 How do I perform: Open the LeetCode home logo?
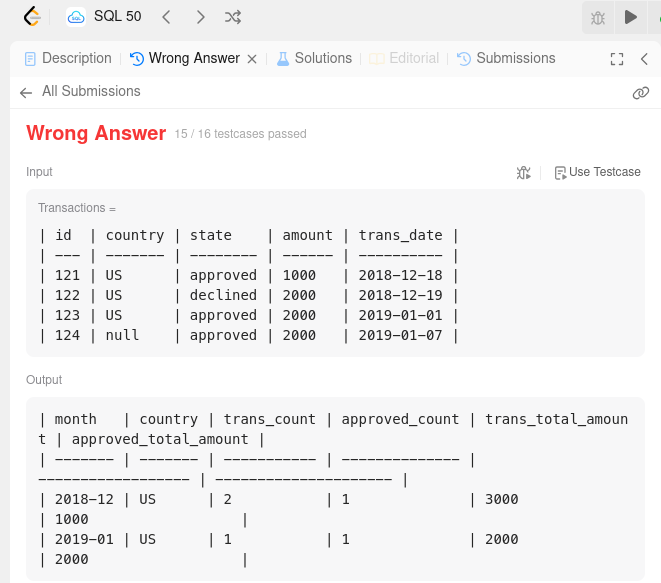(x=32, y=17)
